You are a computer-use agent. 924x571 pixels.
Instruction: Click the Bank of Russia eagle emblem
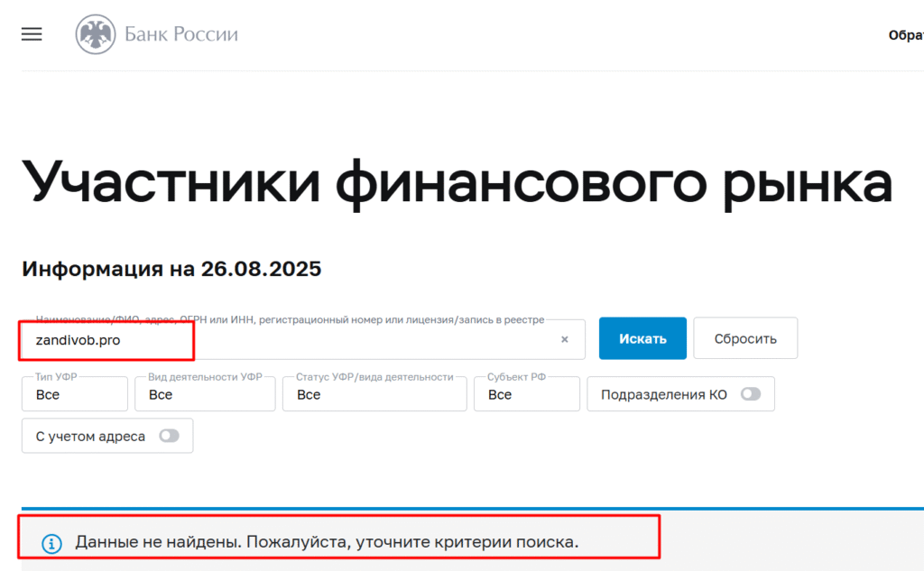[95, 35]
